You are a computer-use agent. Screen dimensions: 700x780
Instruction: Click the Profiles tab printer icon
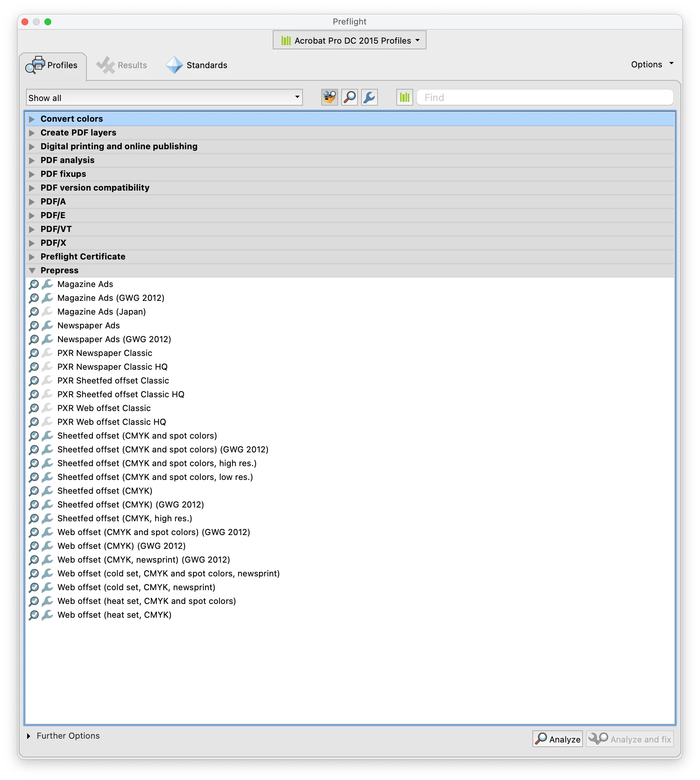coord(35,65)
